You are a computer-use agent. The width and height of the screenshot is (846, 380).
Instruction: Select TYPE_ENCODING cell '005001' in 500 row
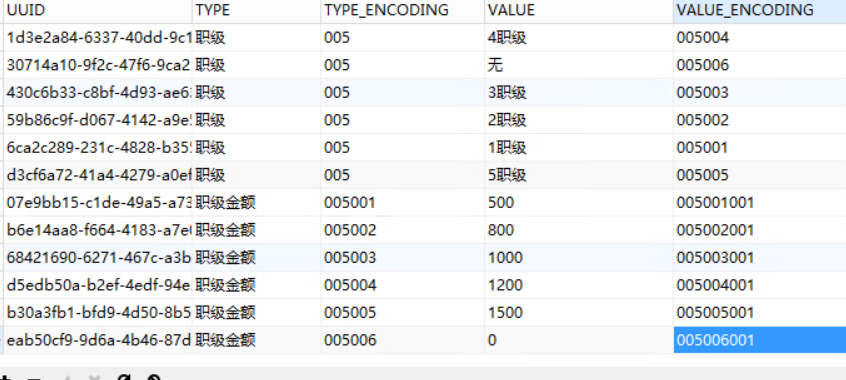(402, 202)
